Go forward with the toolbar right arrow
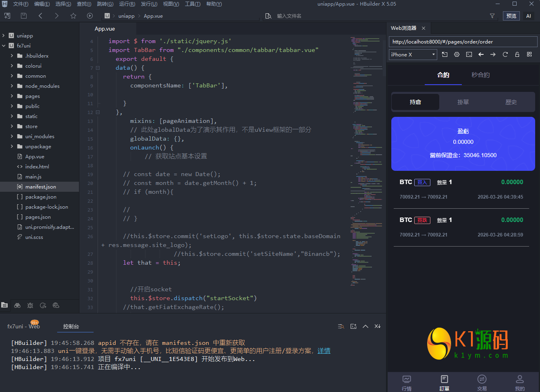Image resolution: width=540 pixels, height=392 pixels. click(57, 16)
